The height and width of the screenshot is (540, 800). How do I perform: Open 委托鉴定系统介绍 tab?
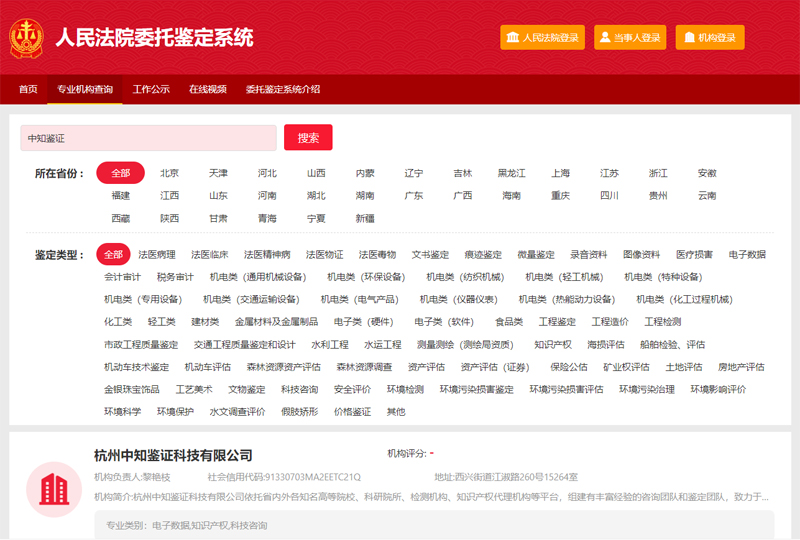click(x=283, y=89)
